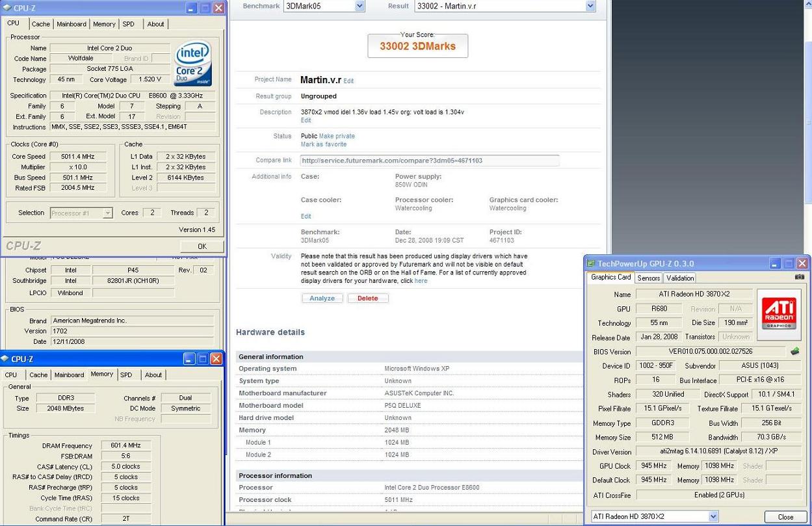
Task: Switch to Cache tab in top CPU-Z
Action: click(41, 24)
